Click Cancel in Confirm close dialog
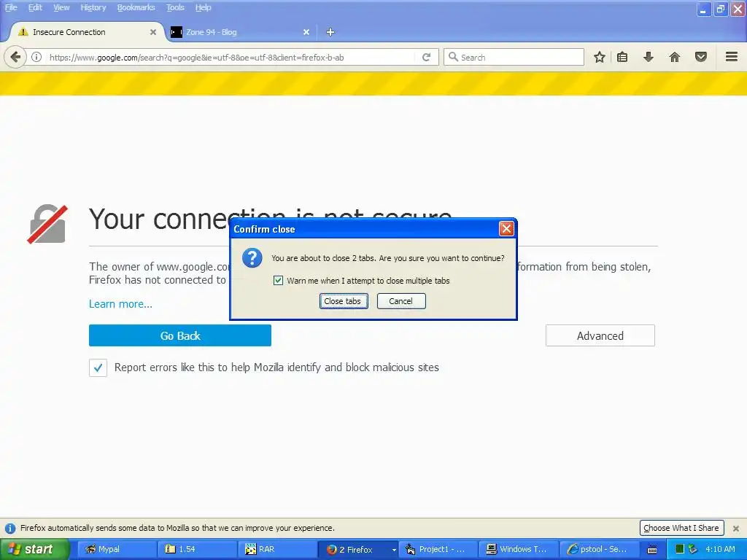The image size is (747, 560). click(401, 301)
